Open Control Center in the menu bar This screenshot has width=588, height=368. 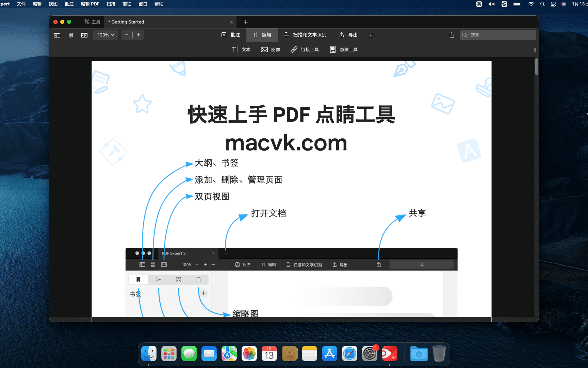tap(553, 4)
